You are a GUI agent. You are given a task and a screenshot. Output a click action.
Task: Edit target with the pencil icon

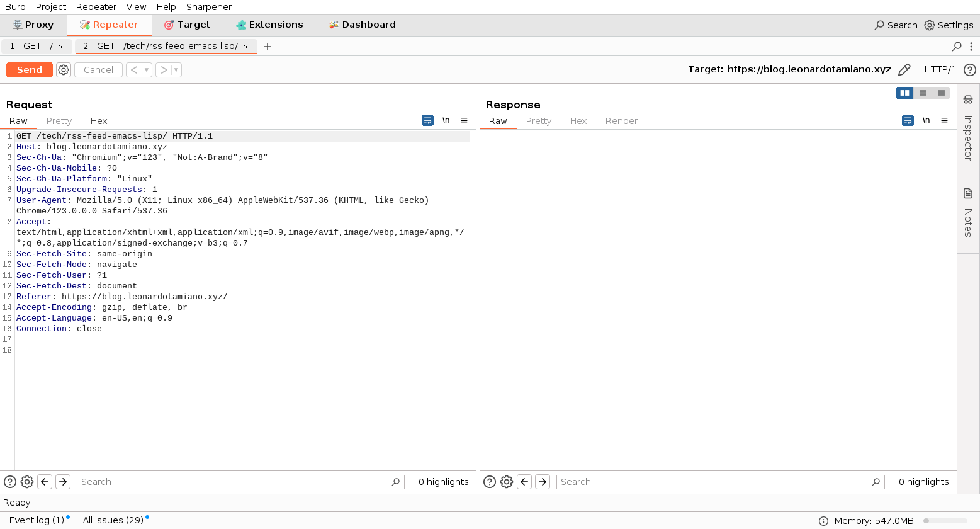904,70
